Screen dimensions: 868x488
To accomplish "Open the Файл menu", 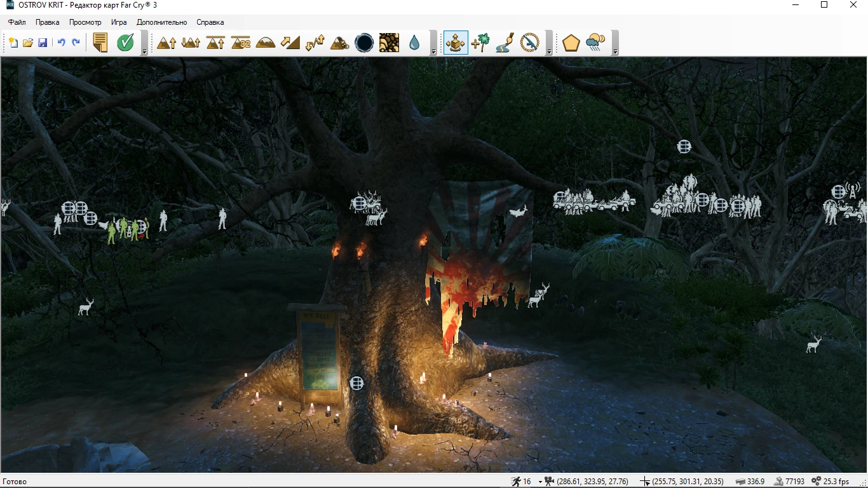I will 17,22.
